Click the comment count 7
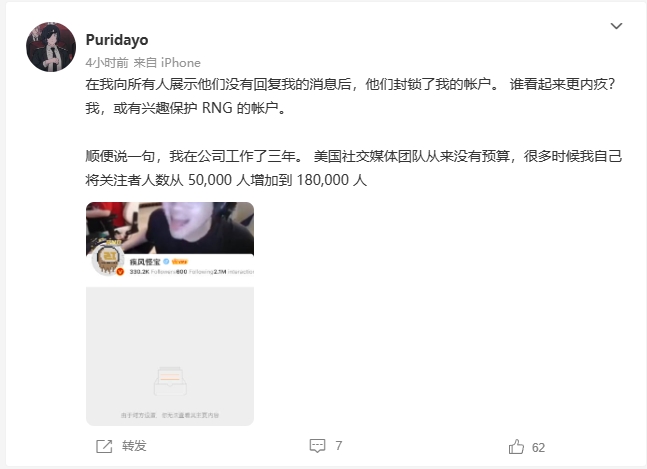 click(x=338, y=446)
